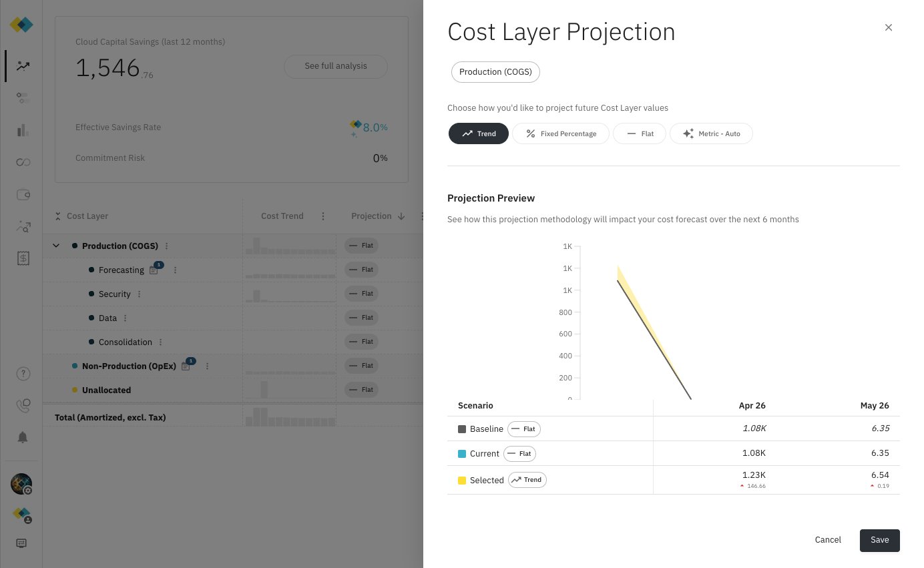
Task: Open the trend line chart sidebar icon
Action: click(23, 65)
